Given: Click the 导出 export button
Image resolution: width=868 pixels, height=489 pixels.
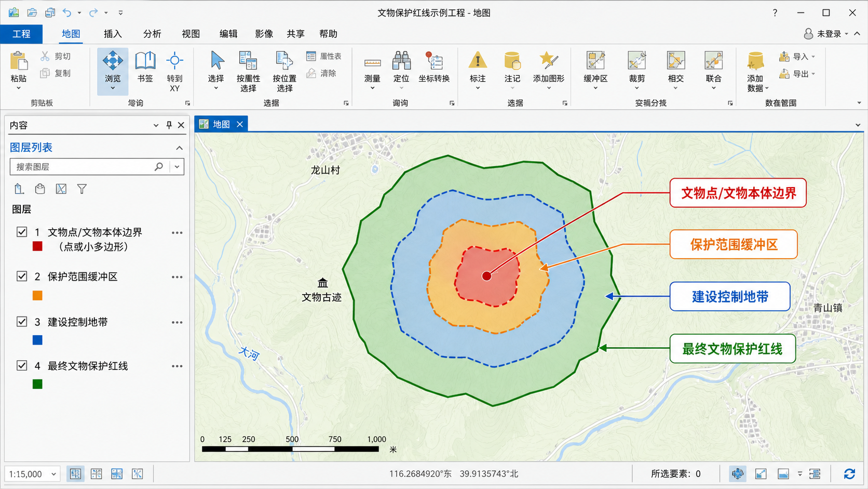Looking at the screenshot, I should (x=797, y=74).
